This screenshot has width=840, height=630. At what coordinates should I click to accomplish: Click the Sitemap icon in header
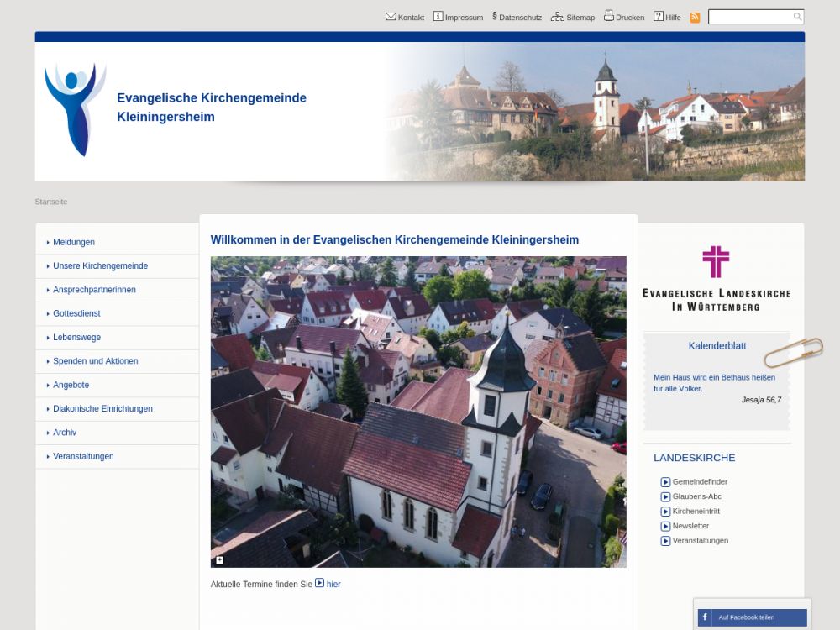pyautogui.click(x=558, y=17)
